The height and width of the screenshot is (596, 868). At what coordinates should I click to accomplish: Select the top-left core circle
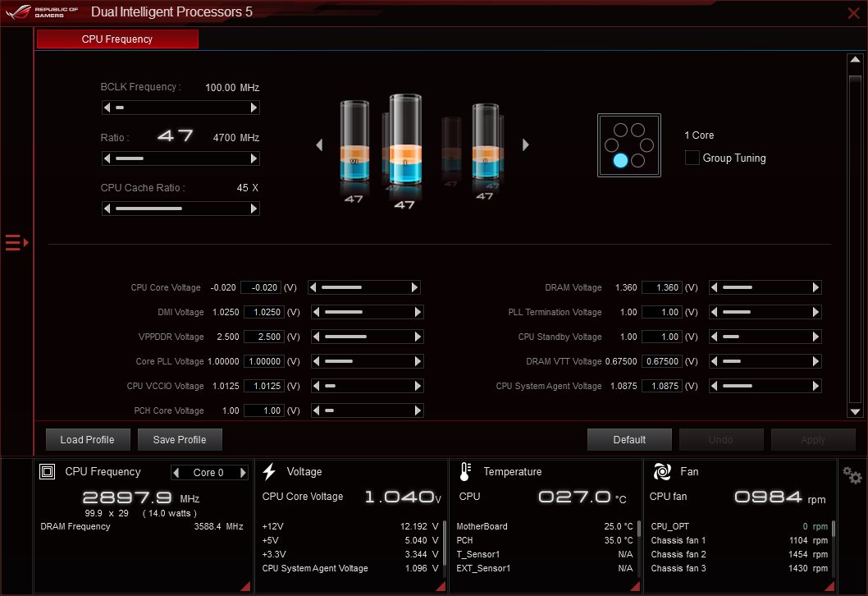point(620,130)
